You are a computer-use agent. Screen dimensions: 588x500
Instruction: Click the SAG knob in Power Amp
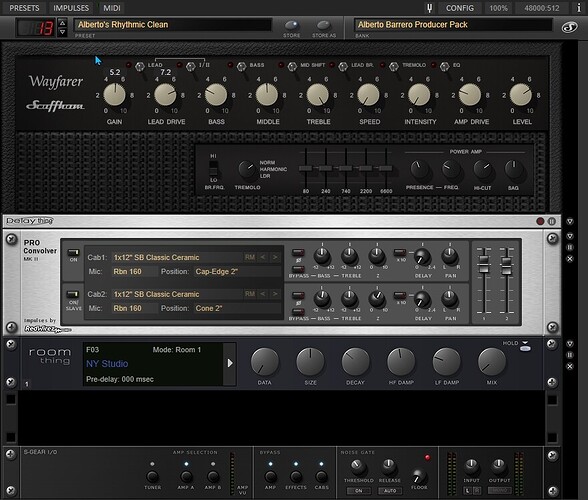click(x=514, y=169)
